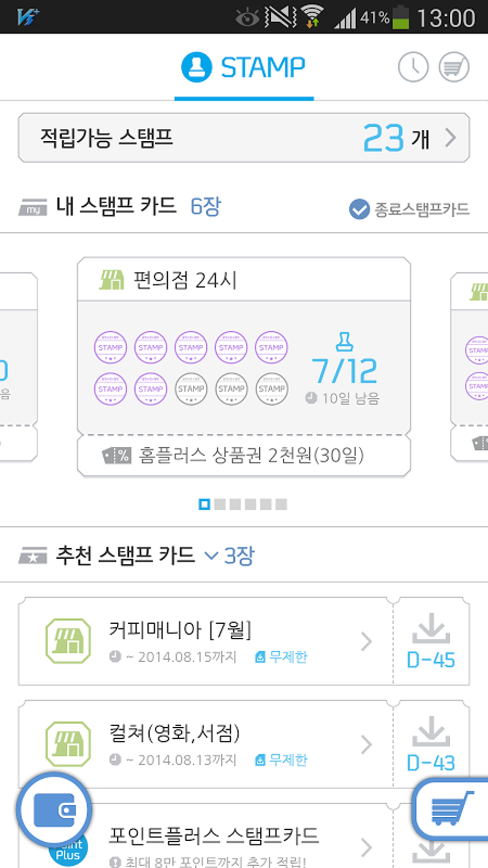Select the second page indicator dot

pos(220,504)
